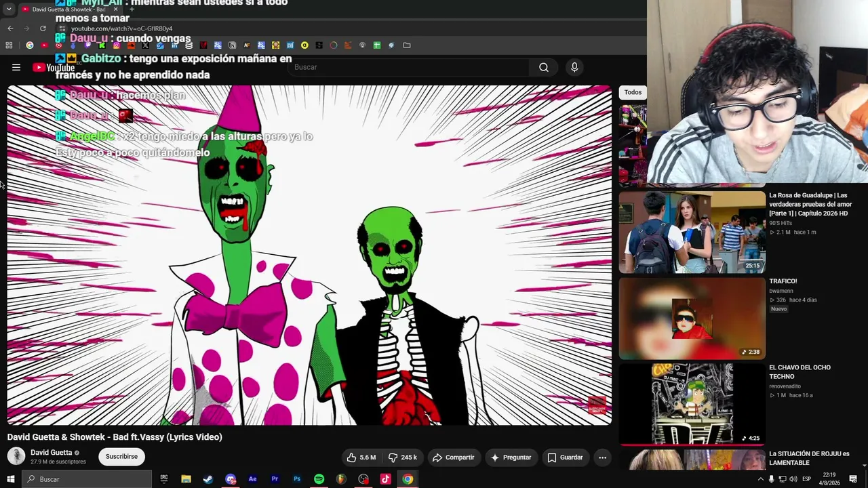Go back in browser history
This screenshot has height=488, width=868.
(10, 28)
